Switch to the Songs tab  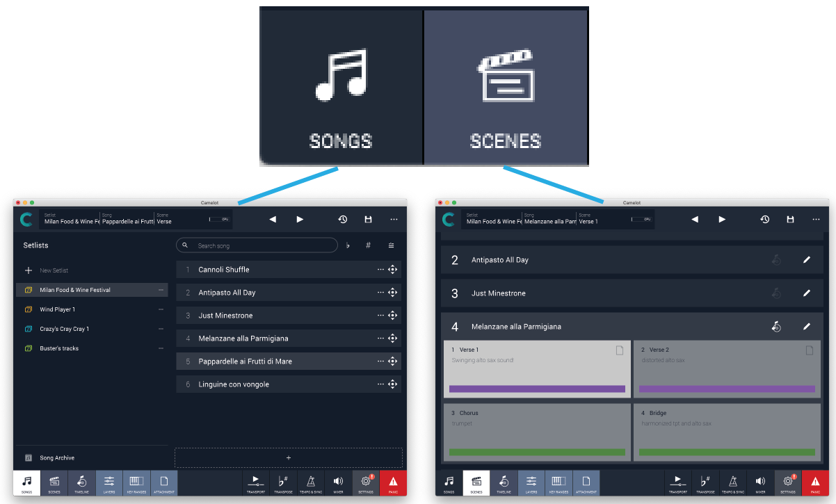click(x=26, y=482)
